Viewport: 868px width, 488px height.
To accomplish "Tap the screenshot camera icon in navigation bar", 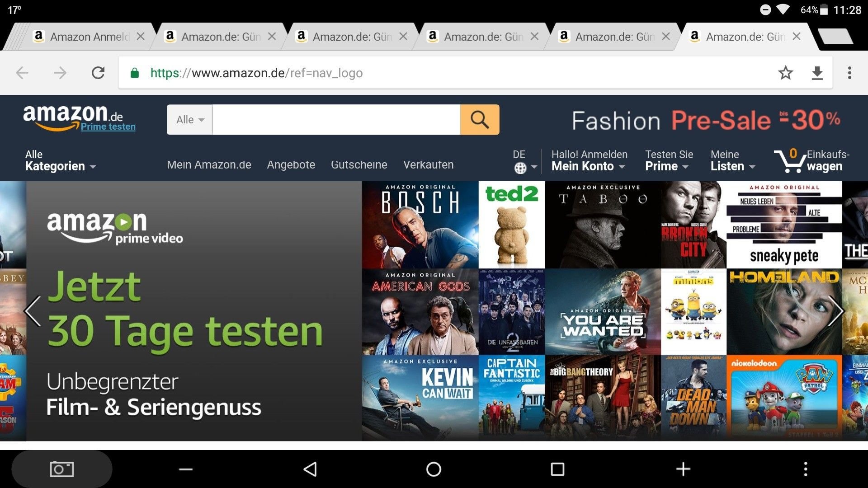I will point(61,469).
